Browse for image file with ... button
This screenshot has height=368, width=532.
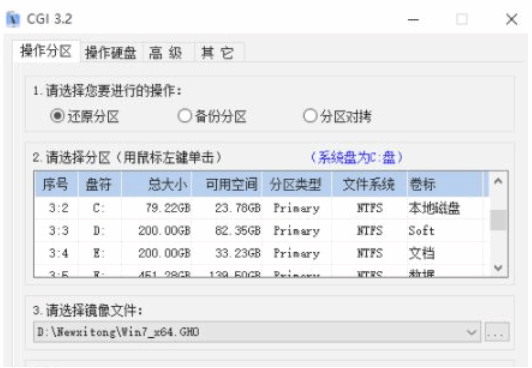(x=497, y=332)
